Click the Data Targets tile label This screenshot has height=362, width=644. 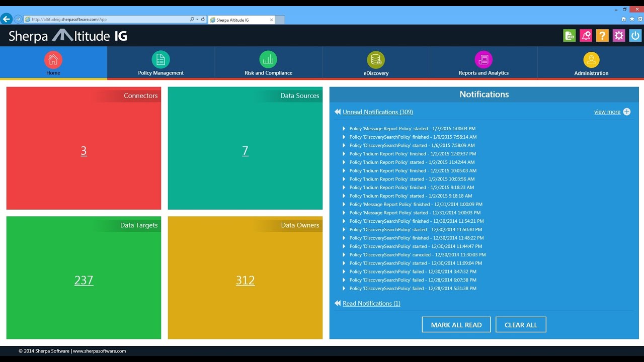pyautogui.click(x=139, y=225)
